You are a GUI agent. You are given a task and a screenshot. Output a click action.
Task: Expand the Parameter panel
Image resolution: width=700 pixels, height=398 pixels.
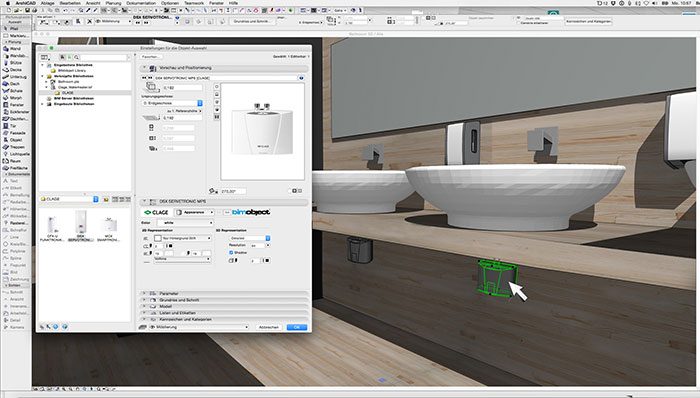point(144,294)
